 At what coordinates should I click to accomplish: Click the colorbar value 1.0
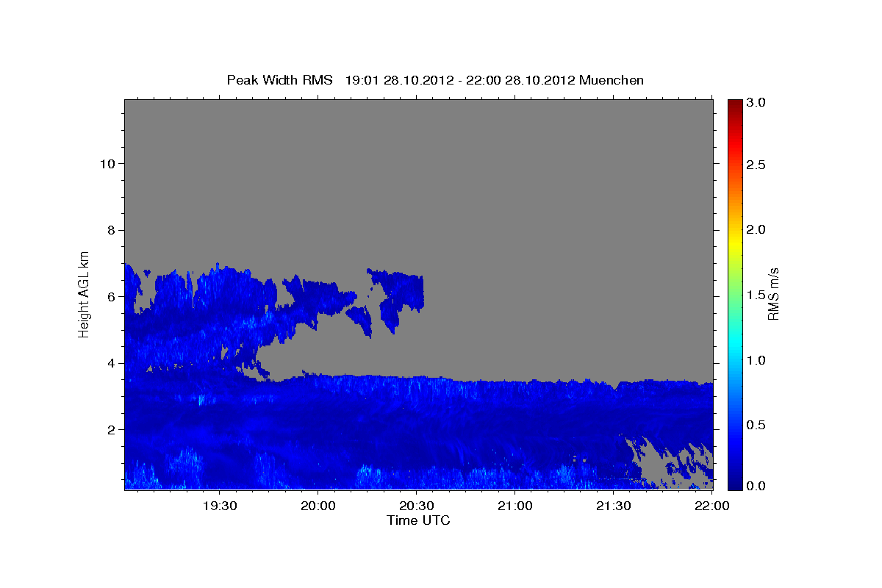click(x=756, y=360)
